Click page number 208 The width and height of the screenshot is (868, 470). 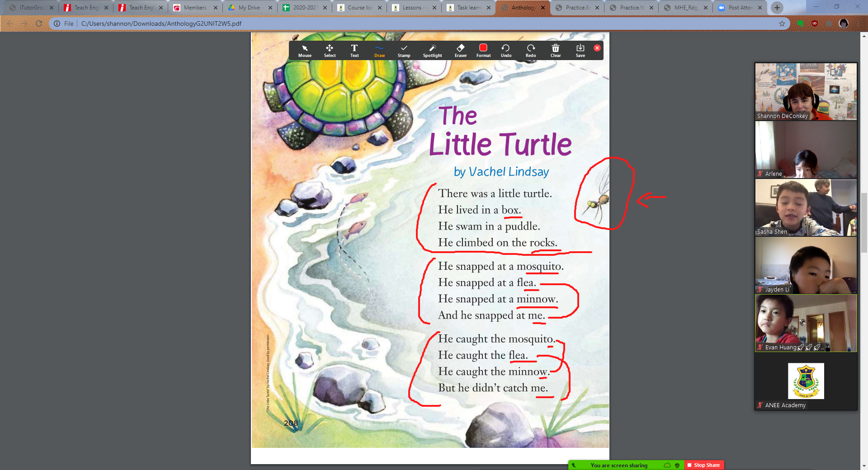coord(291,423)
